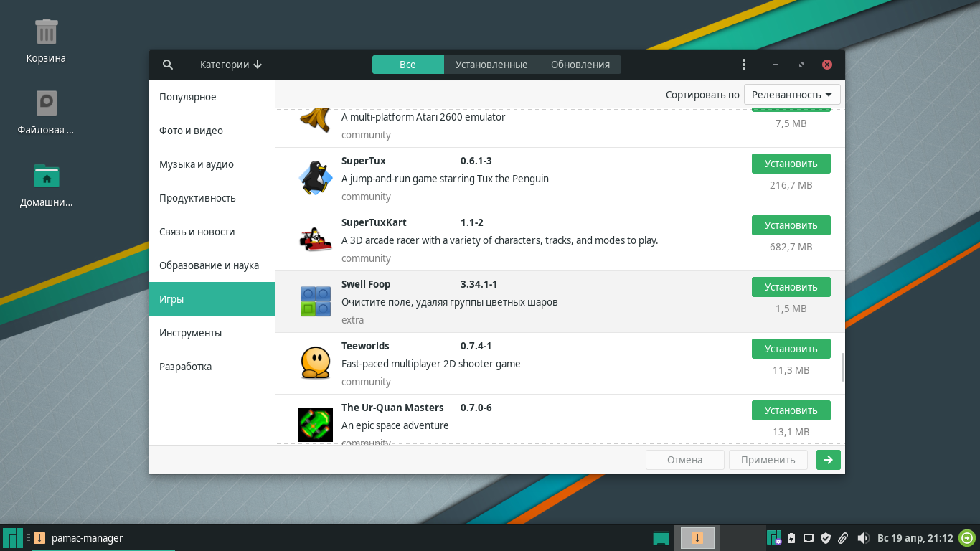
Task: Open the Файловая система desktop disk icon
Action: point(46,104)
